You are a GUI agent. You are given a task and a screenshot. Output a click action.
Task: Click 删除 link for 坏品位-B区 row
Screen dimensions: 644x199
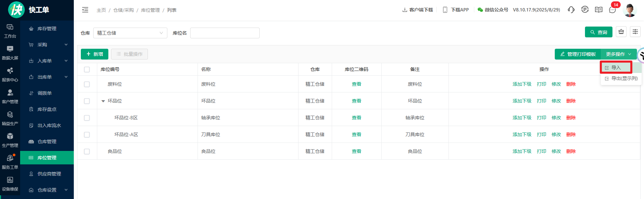pyautogui.click(x=571, y=118)
